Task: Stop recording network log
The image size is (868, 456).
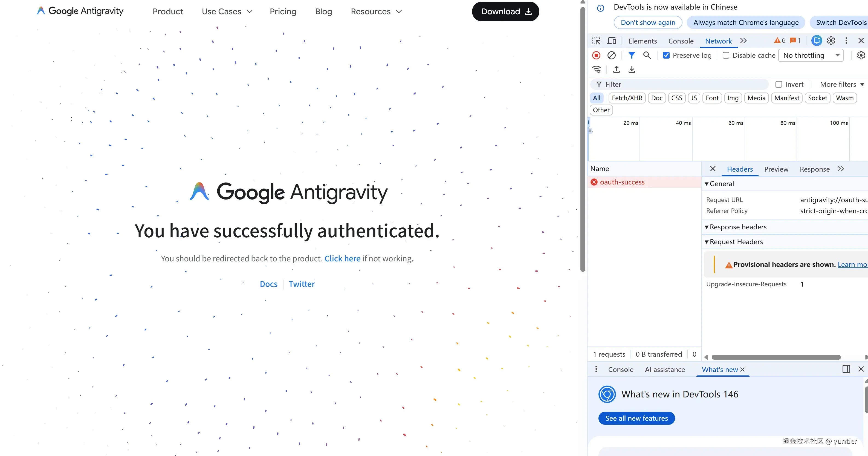Action: click(596, 55)
